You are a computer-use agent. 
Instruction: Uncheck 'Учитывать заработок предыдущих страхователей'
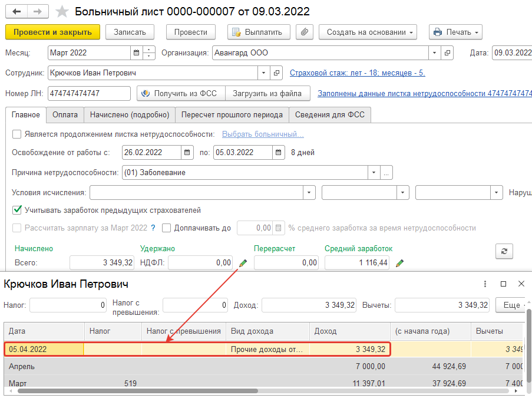(x=17, y=210)
